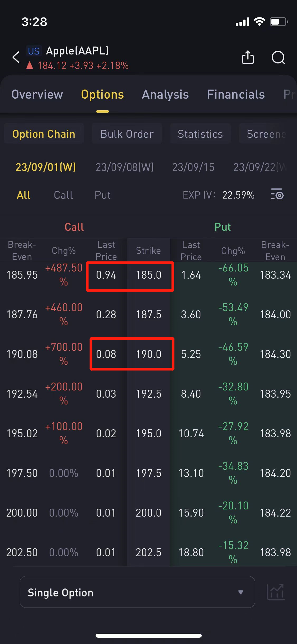
Task: Switch to the Analysis tab
Action: click(165, 94)
